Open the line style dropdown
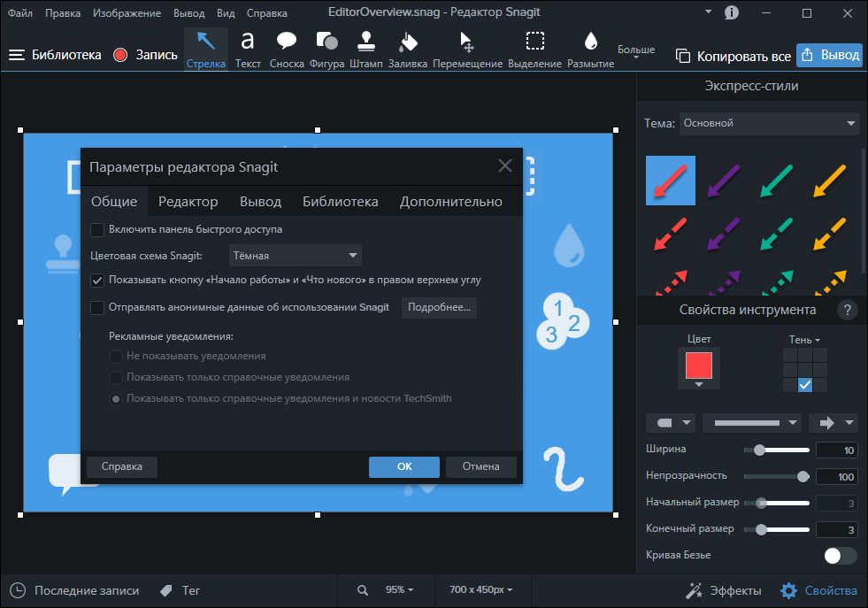 coord(753,423)
